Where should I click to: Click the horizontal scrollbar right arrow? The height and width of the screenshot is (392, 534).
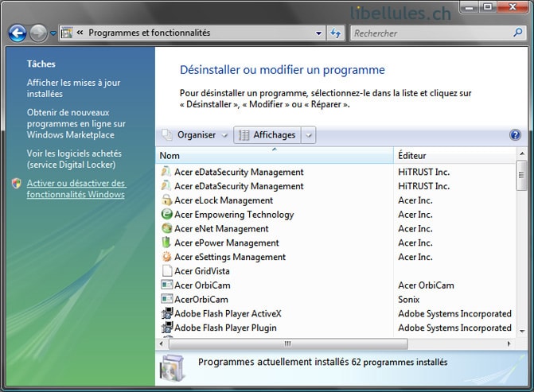pyautogui.click(x=509, y=343)
